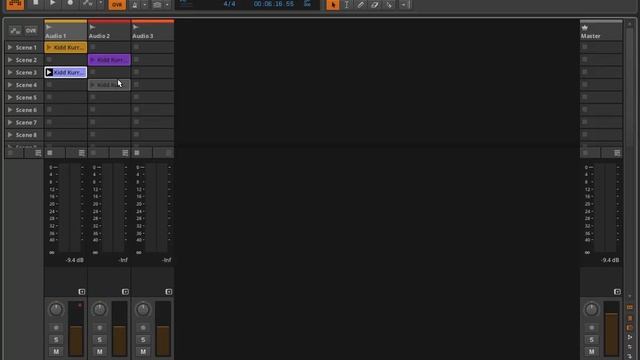Open Audio 2 output routing chooser icon

click(x=125, y=292)
